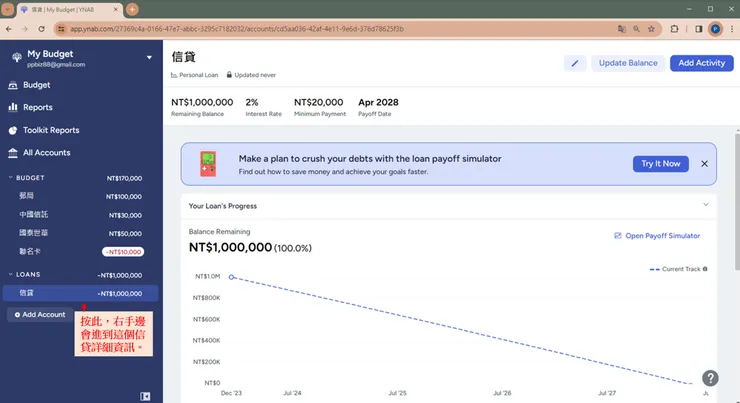The width and height of the screenshot is (740, 403).
Task: Open the My Budget dropdown menu
Action: click(x=150, y=57)
